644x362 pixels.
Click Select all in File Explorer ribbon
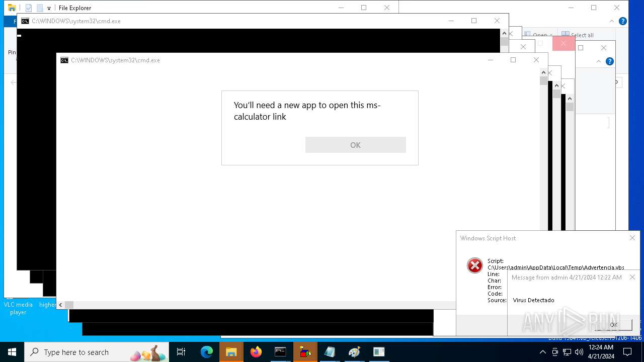(x=578, y=35)
